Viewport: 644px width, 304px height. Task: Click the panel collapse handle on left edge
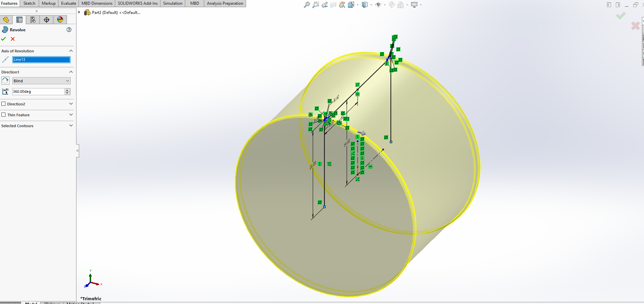(77, 151)
